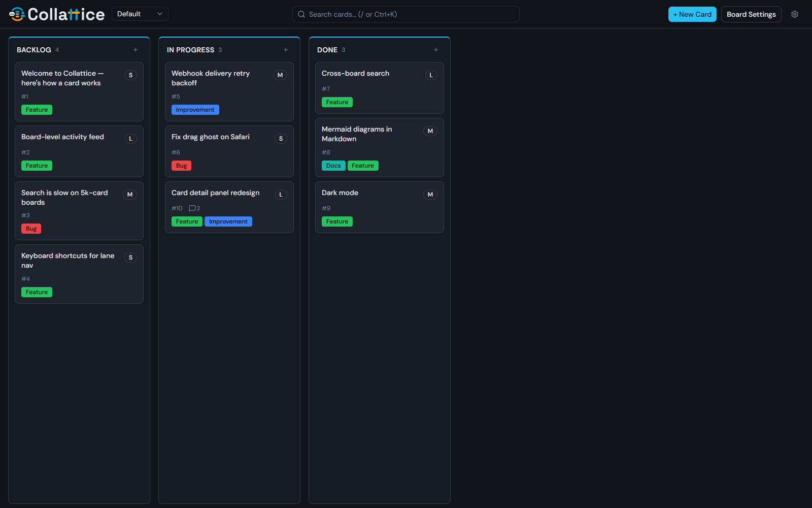Click the M size badge on Dark mode card
Viewport: 812px width, 508px height.
click(430, 195)
